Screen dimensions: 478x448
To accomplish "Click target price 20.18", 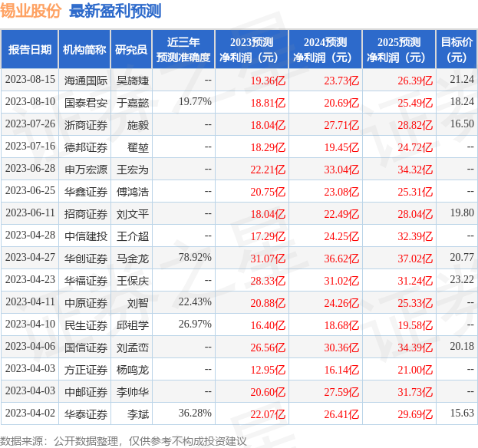I will click(x=462, y=346).
